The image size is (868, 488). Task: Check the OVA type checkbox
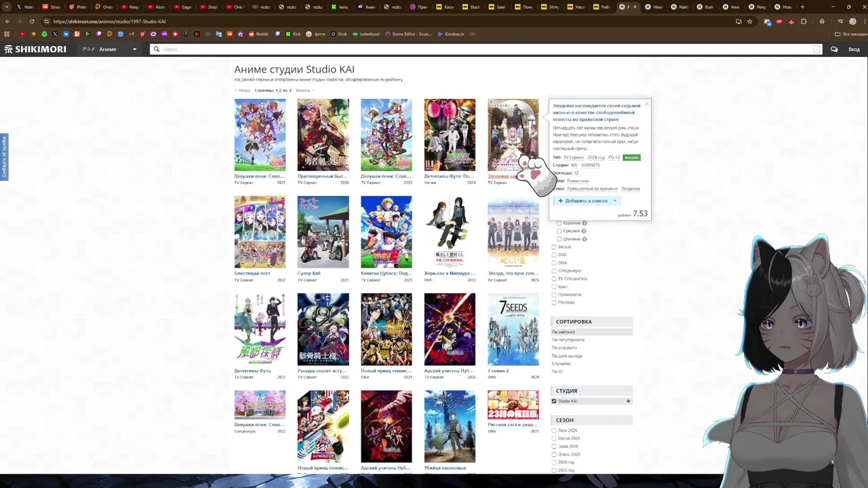click(554, 255)
